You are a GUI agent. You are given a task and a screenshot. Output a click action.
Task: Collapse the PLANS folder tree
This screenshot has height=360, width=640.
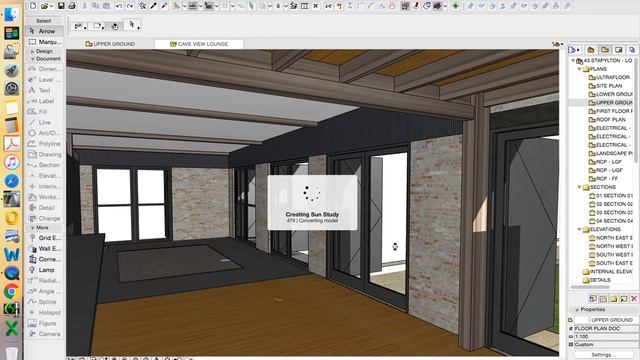click(x=579, y=69)
